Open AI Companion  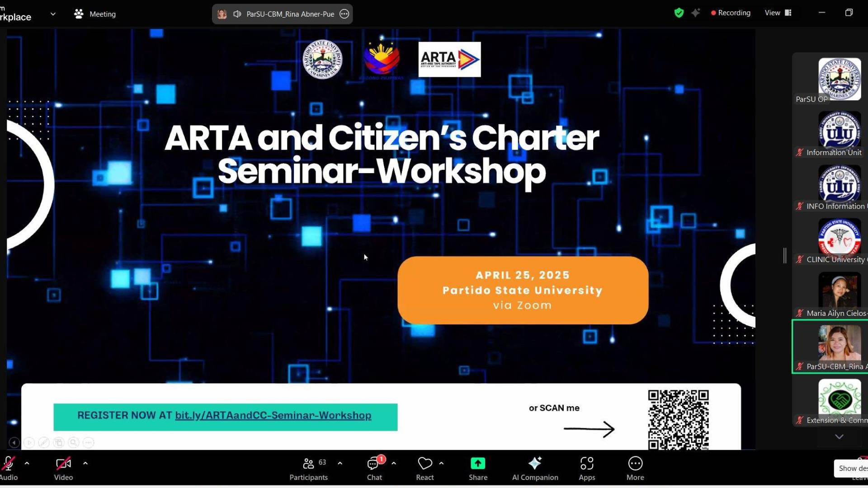[x=535, y=469]
